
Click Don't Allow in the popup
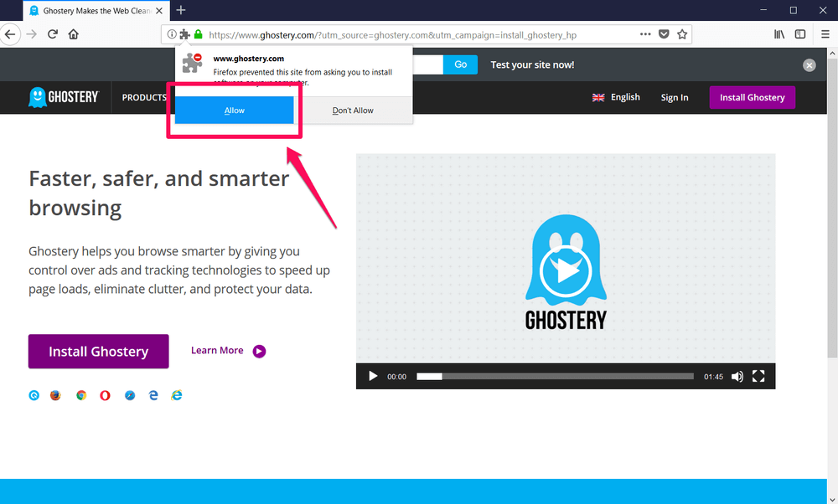coord(353,111)
